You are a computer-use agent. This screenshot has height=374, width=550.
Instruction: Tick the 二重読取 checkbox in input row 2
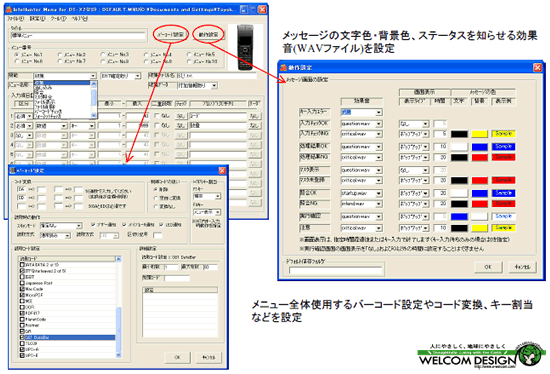click(157, 126)
